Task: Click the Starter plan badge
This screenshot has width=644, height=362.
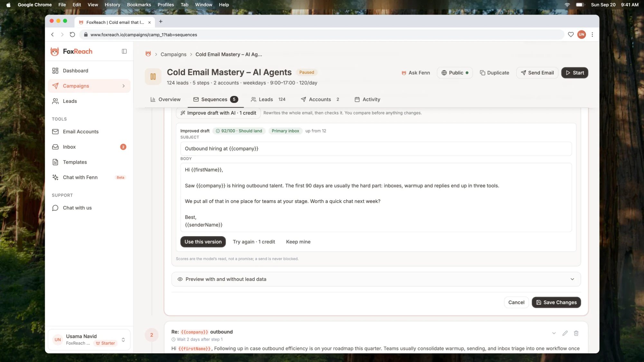Action: tap(105, 343)
